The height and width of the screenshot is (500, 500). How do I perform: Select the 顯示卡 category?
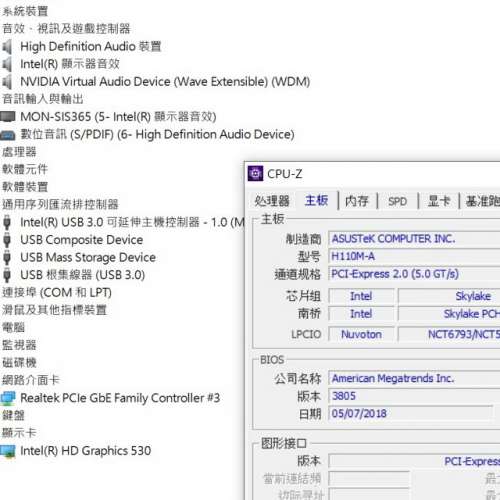19,433
